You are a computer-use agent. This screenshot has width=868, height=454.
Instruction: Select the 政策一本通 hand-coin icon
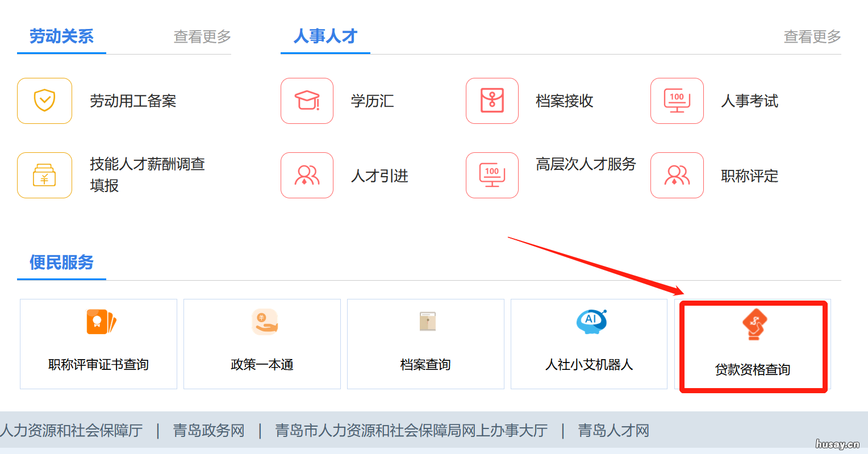coord(261,322)
